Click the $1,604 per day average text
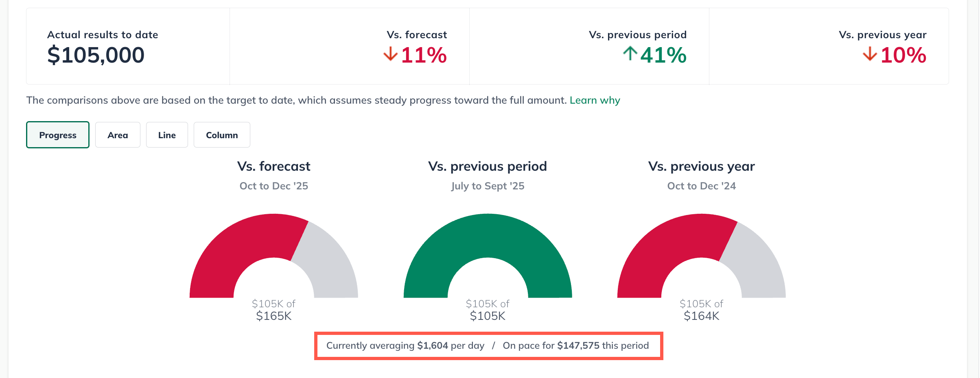980x378 pixels. [432, 346]
